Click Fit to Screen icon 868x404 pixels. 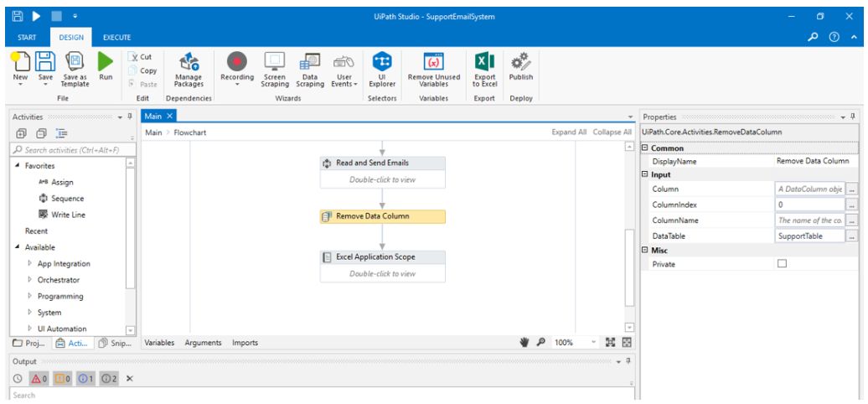tap(611, 343)
